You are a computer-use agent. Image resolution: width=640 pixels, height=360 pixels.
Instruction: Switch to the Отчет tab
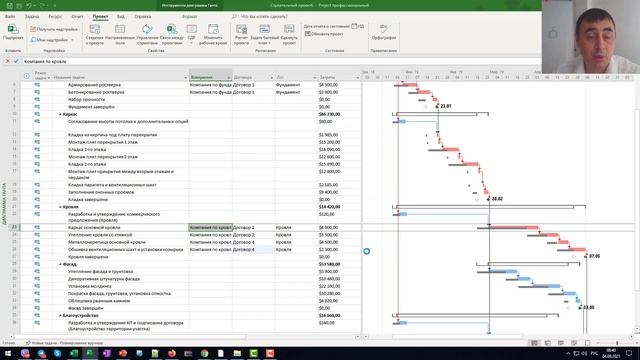point(77,17)
